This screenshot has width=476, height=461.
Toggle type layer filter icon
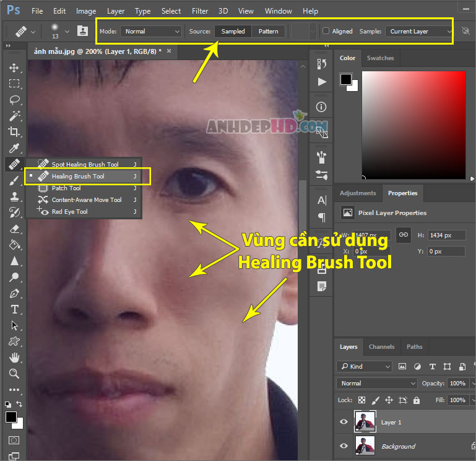coord(433,366)
